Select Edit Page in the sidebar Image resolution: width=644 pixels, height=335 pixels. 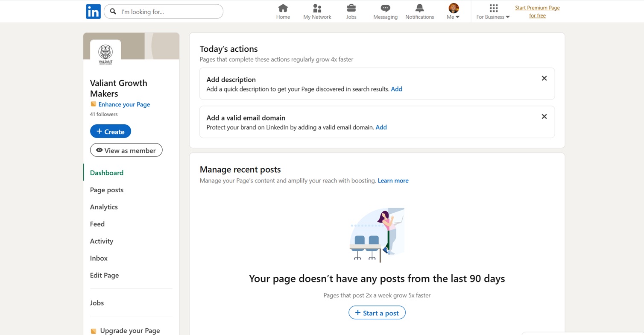pyautogui.click(x=104, y=275)
